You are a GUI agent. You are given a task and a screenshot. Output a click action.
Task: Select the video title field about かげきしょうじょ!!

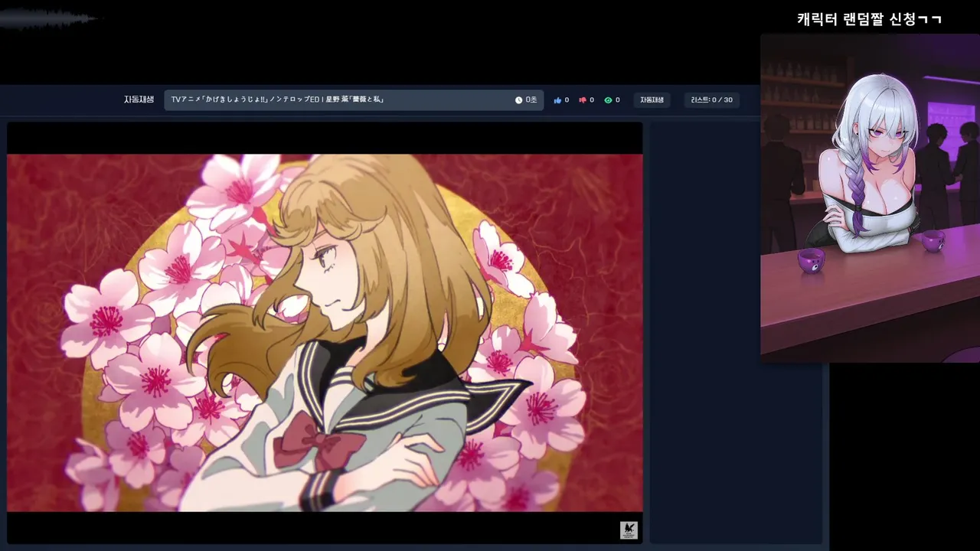[354, 100]
